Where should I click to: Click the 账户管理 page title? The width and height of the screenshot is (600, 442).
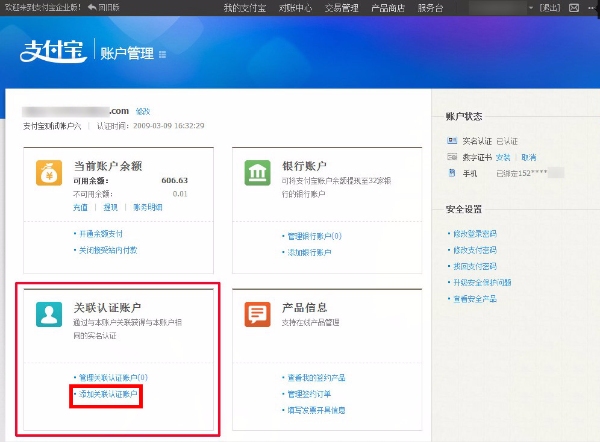tap(127, 54)
